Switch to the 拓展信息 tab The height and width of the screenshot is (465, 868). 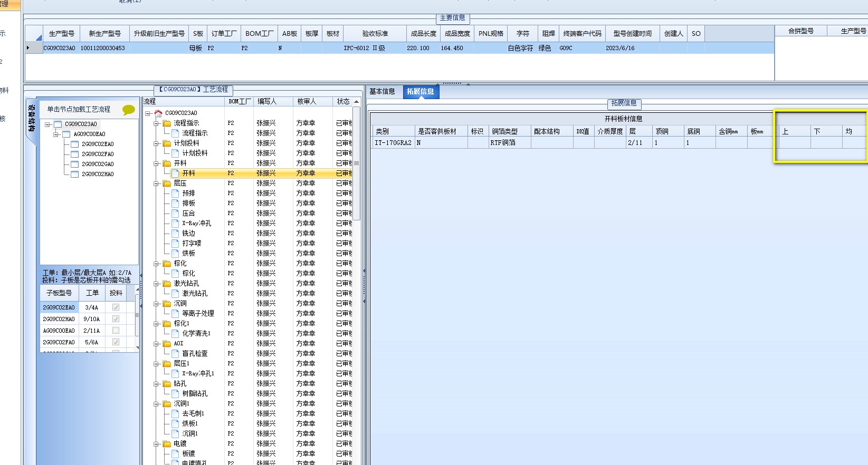421,91
